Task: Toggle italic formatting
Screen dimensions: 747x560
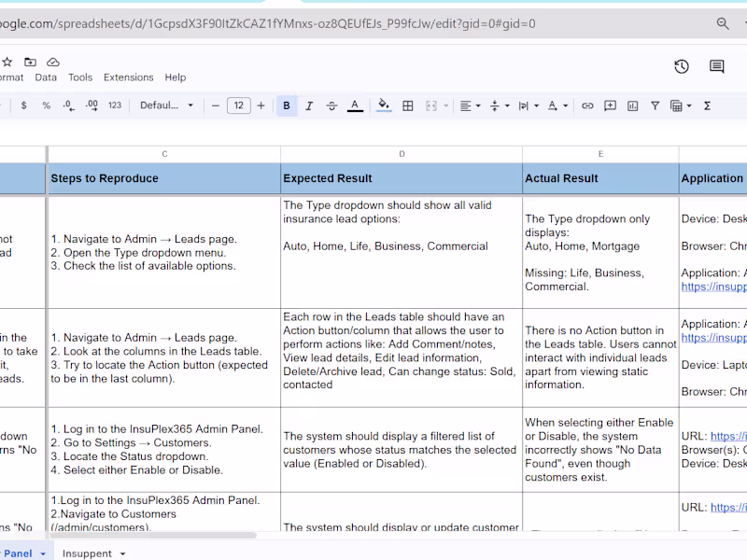Action: point(309,105)
